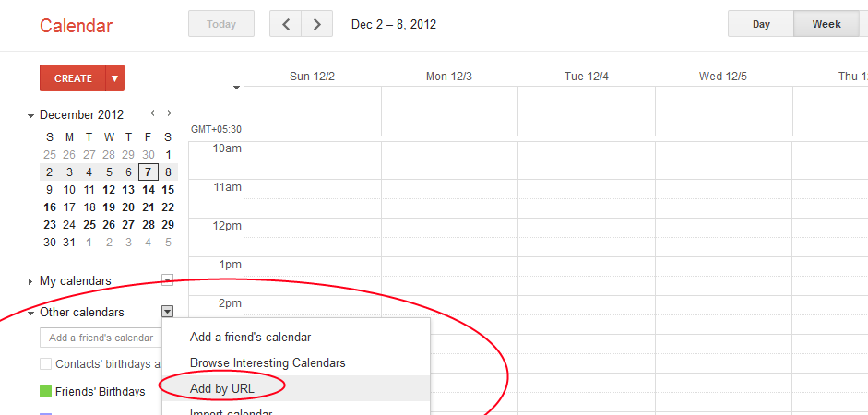Show previous month in mini calendar

(152, 113)
